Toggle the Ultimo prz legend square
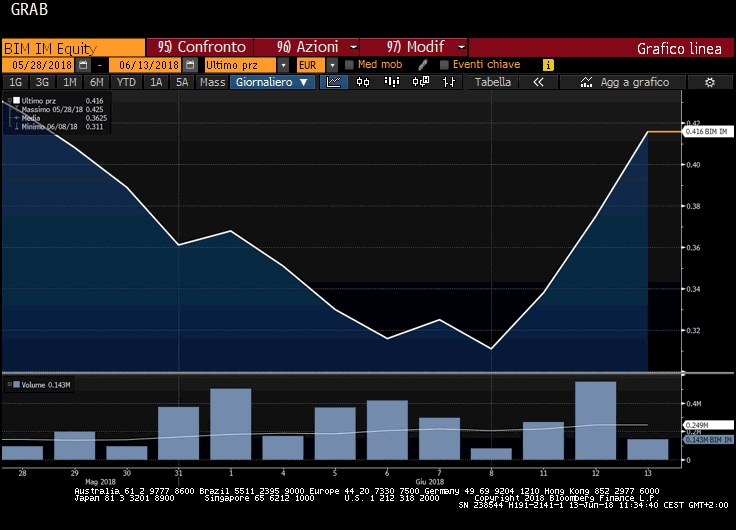 point(12,101)
